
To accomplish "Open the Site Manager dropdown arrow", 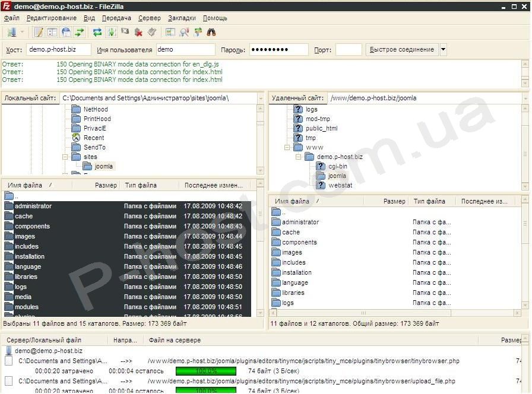I will (x=23, y=32).
